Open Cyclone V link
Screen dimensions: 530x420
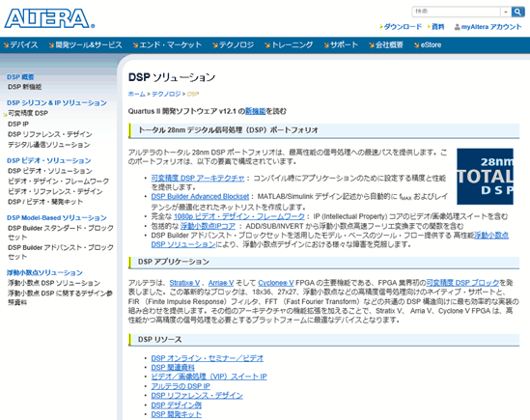[x=276, y=283]
